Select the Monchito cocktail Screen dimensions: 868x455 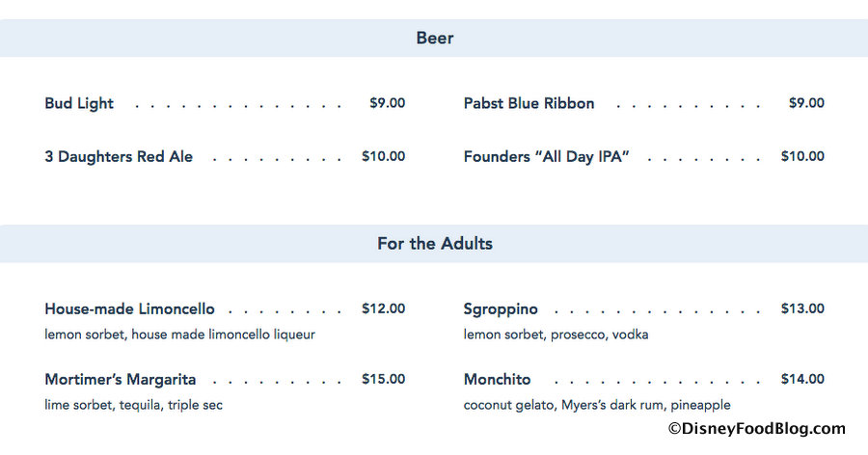[497, 380]
